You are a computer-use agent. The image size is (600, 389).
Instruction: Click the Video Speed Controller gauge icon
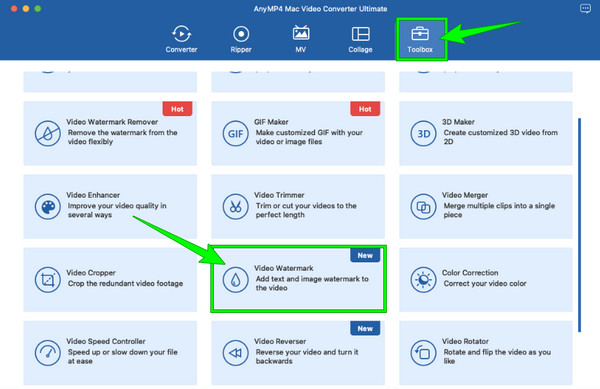click(47, 353)
